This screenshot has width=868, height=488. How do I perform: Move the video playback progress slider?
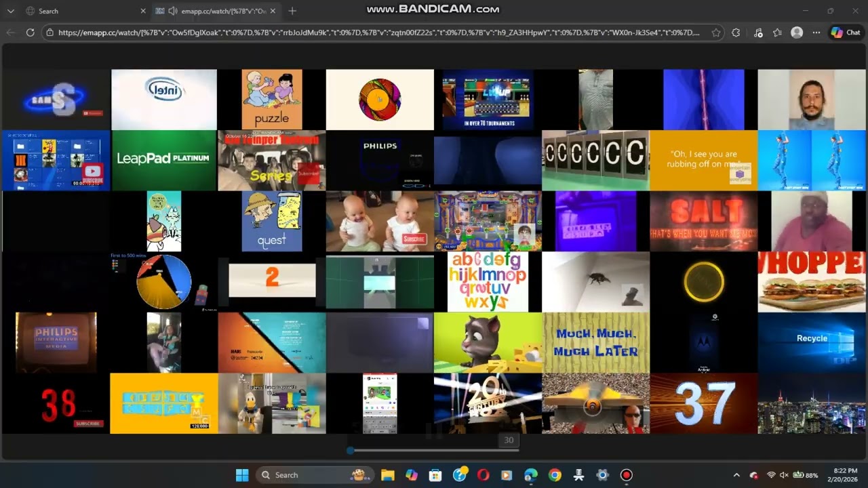pos(351,450)
